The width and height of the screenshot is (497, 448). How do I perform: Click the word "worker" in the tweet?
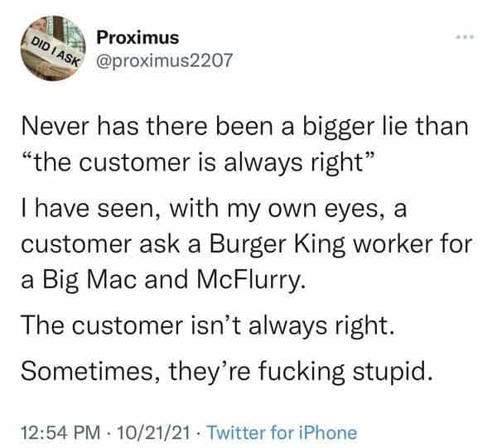[x=367, y=245]
